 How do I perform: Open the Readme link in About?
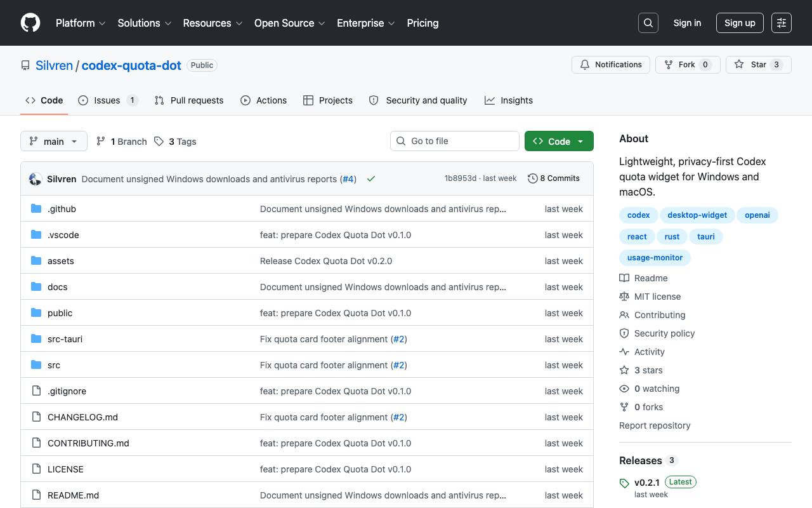click(643, 278)
